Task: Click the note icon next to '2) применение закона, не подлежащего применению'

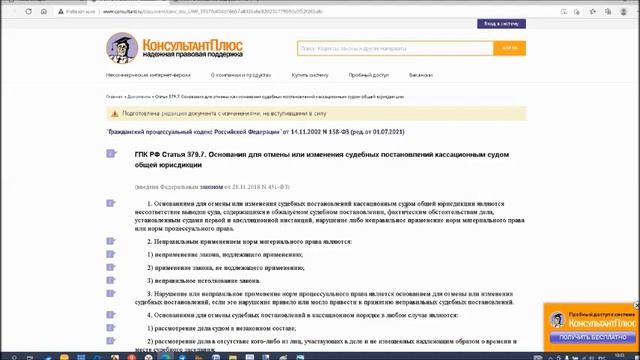Action: pyautogui.click(x=111, y=267)
